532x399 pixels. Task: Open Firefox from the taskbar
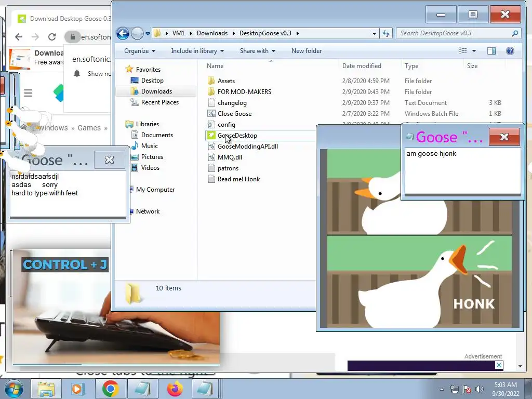click(x=175, y=389)
